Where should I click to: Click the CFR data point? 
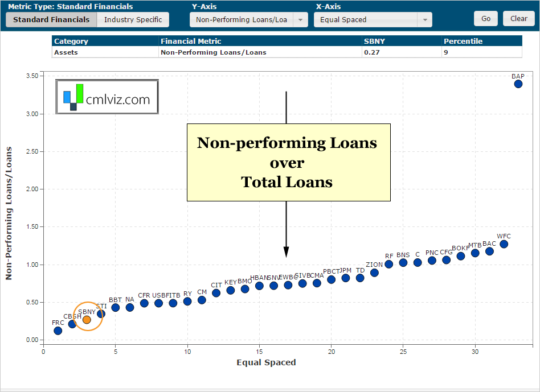point(144,303)
